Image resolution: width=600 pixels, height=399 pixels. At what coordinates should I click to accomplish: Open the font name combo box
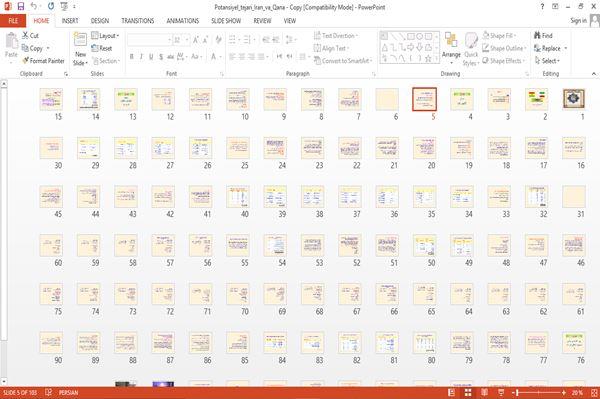click(149, 40)
